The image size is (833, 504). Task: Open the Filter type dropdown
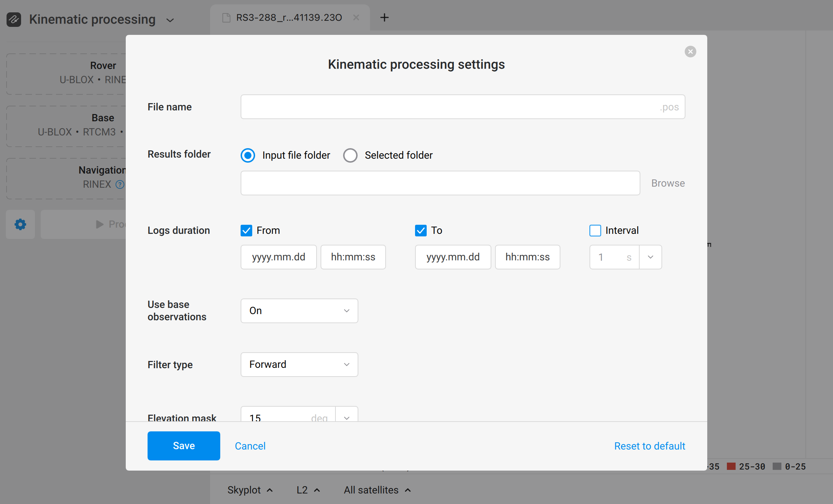(x=299, y=365)
